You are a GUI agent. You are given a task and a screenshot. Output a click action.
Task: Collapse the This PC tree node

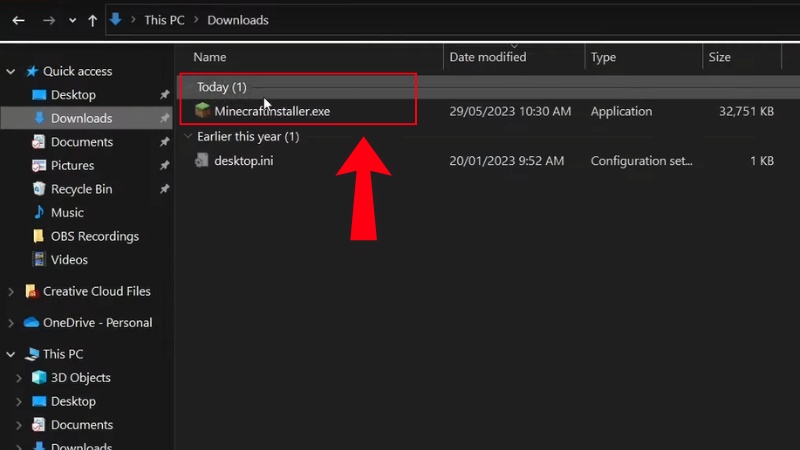click(x=11, y=354)
